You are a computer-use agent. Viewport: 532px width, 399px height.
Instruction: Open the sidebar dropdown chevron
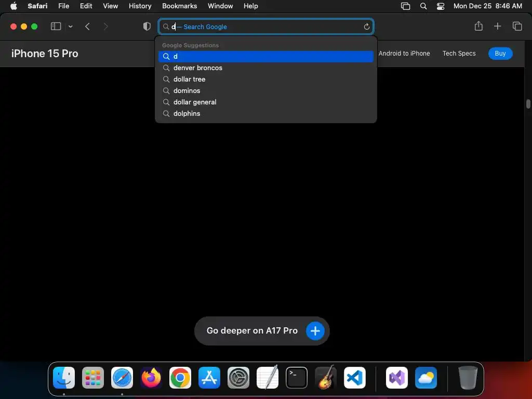coord(70,26)
